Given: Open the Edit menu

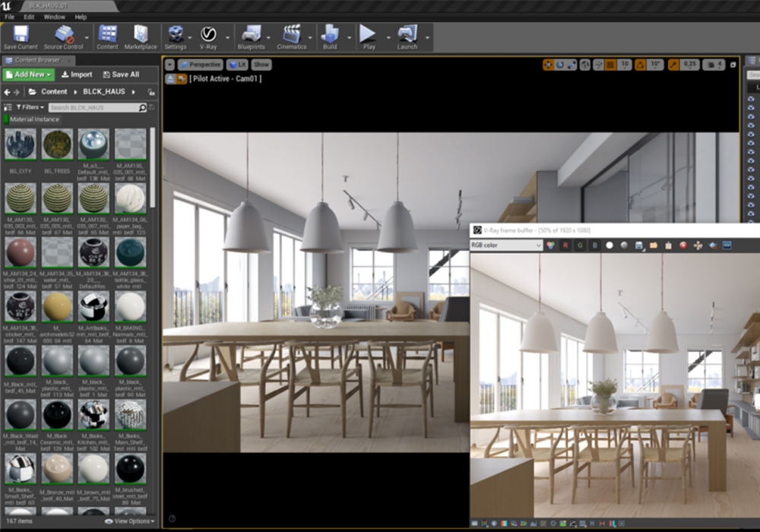Looking at the screenshot, I should [29, 16].
